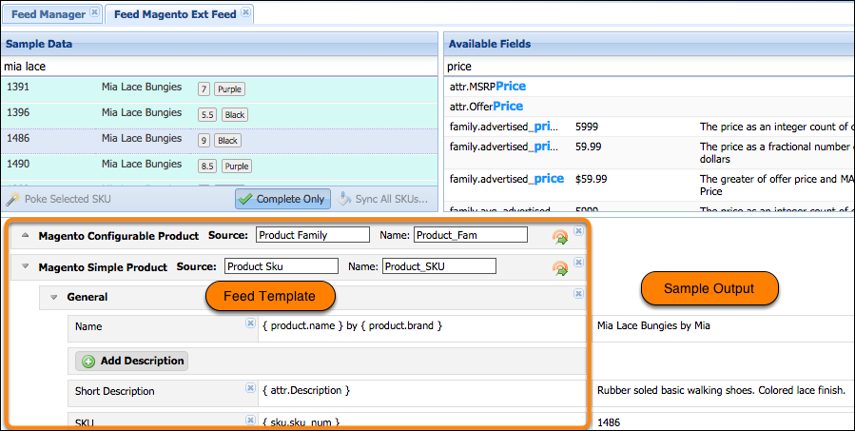
Task: Click sample output value 1486
Action: coord(609,422)
